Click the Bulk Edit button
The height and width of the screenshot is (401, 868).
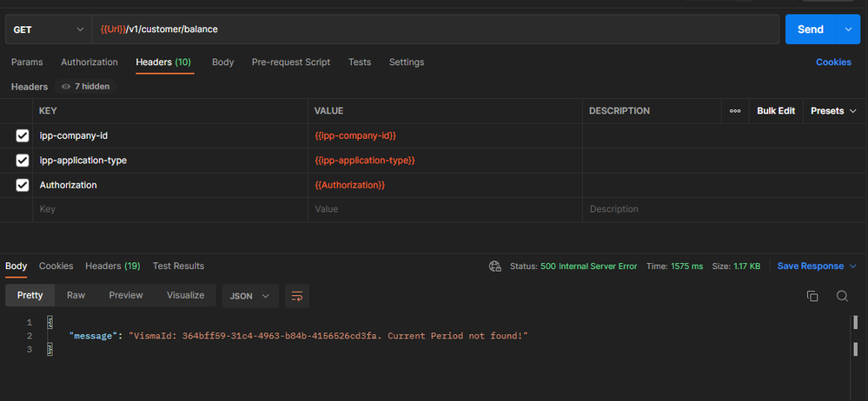tap(776, 110)
